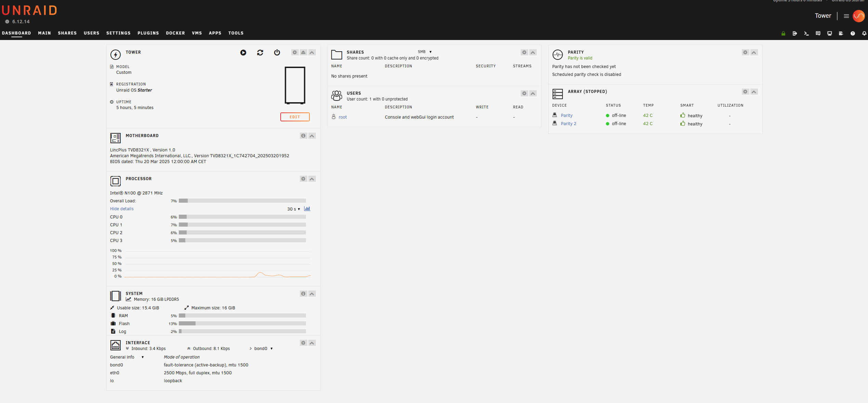The width and height of the screenshot is (868, 403).
Task: Open Parity tile settings gear
Action: 745,52
